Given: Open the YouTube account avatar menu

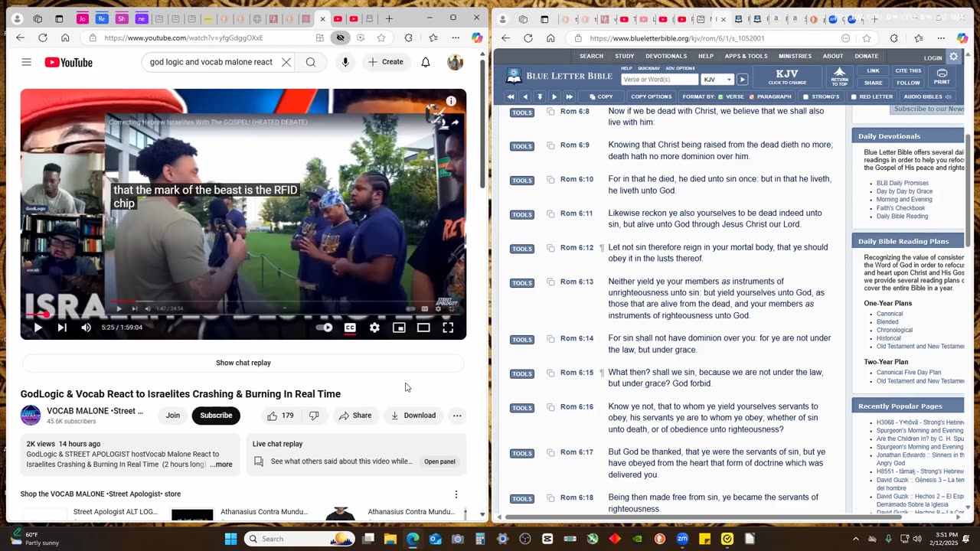Looking at the screenshot, I should coord(456,62).
